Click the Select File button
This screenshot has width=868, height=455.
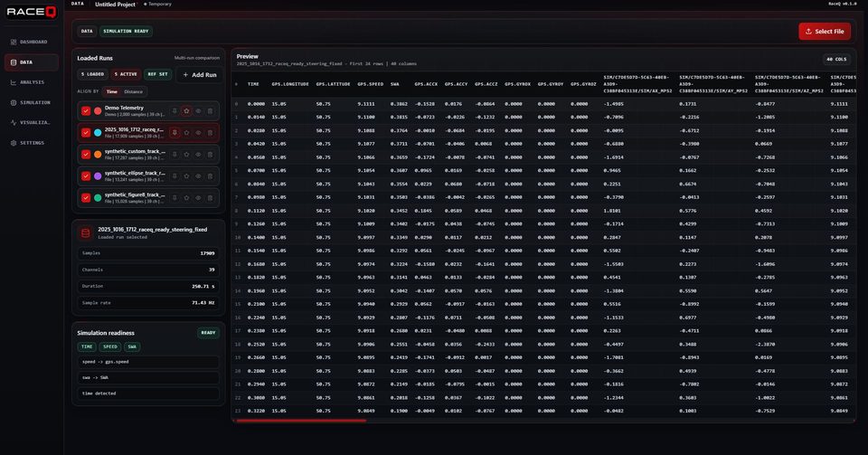825,32
